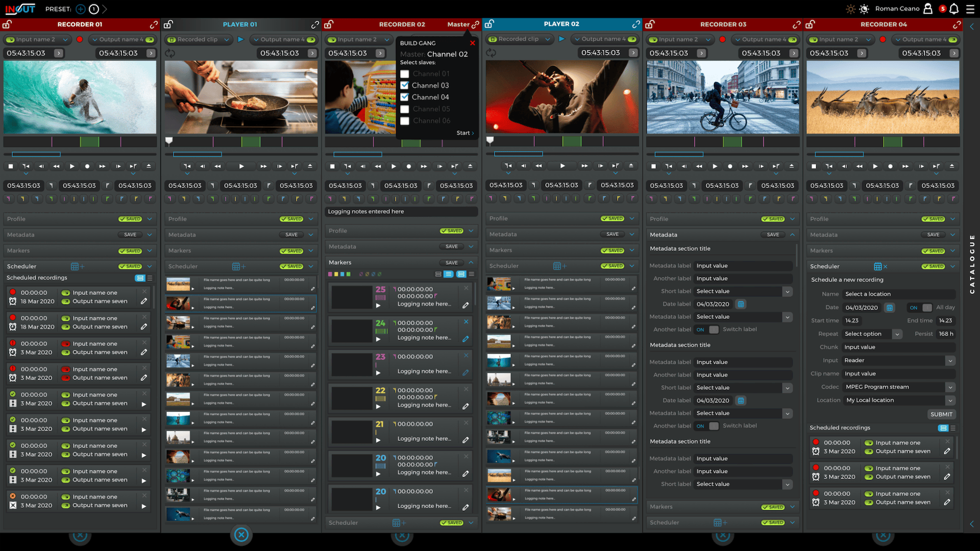Click the add preset plus icon
980x551 pixels.
80,9
